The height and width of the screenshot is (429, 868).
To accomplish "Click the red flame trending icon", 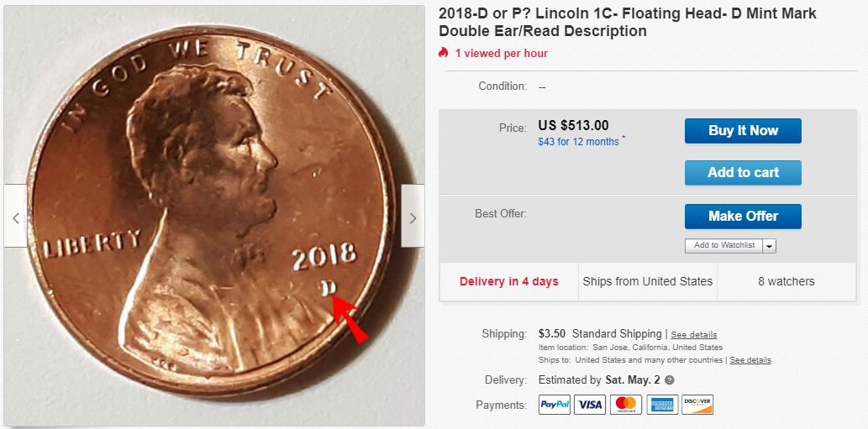I will click(x=443, y=53).
